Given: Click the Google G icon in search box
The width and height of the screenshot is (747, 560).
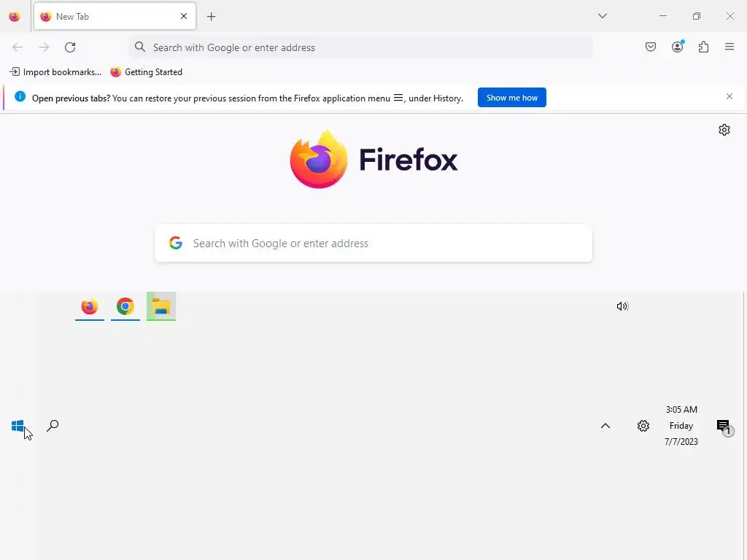Looking at the screenshot, I should pyautogui.click(x=176, y=243).
